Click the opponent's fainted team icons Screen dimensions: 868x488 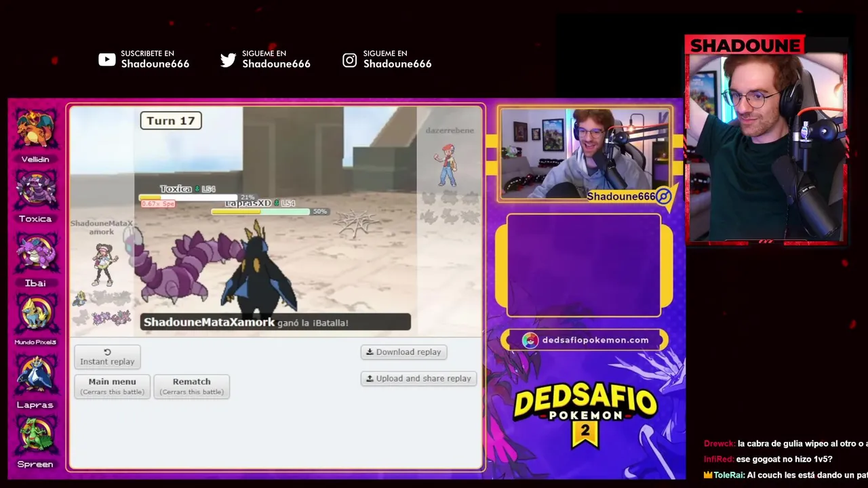coord(451,207)
